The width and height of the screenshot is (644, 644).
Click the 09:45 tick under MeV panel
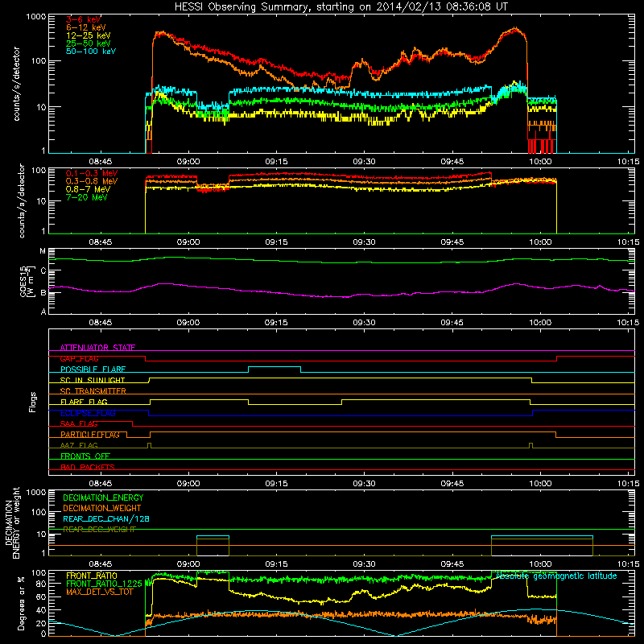(452, 242)
